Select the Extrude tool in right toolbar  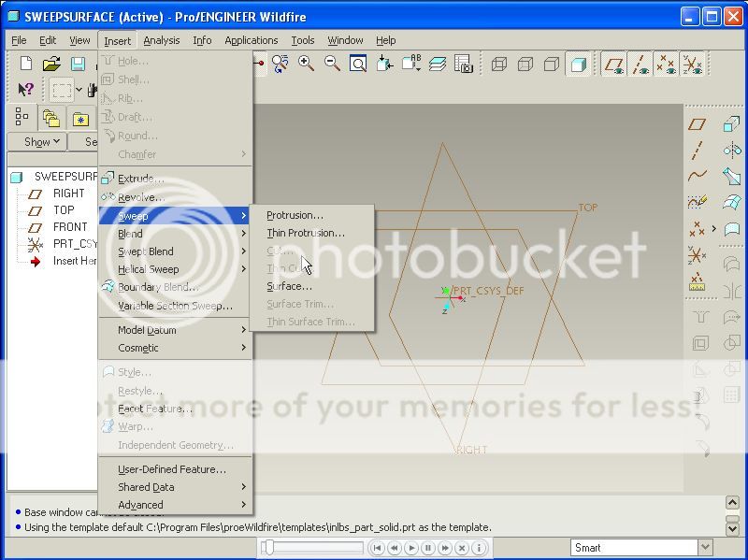point(732,124)
